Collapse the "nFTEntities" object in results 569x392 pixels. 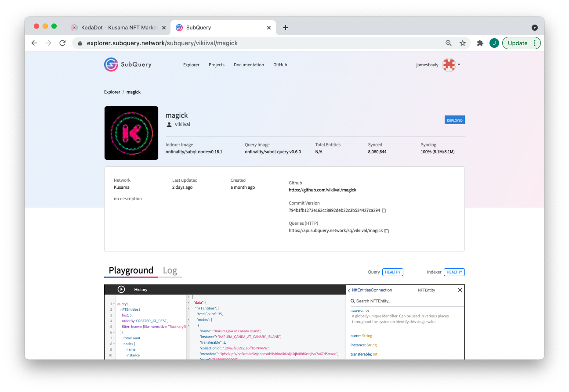tap(189, 308)
